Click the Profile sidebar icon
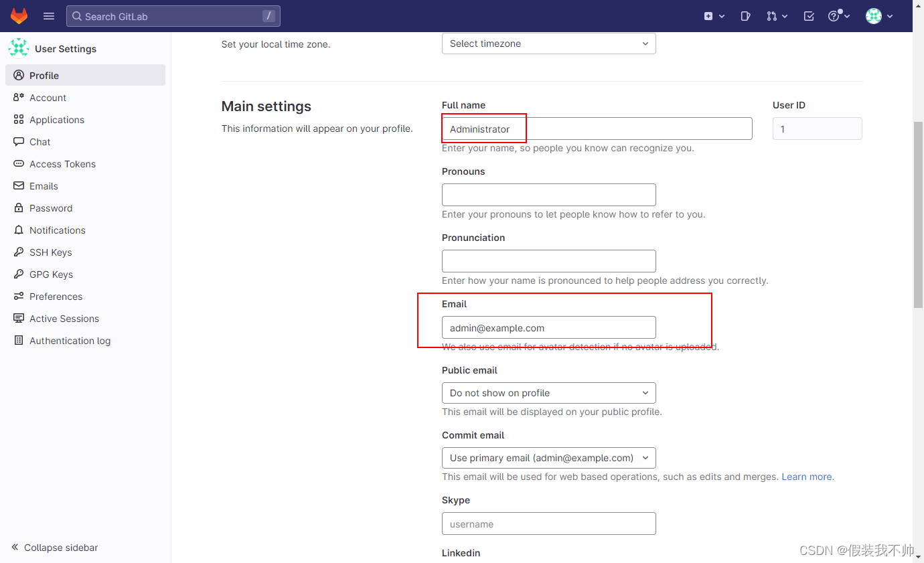 tap(19, 76)
